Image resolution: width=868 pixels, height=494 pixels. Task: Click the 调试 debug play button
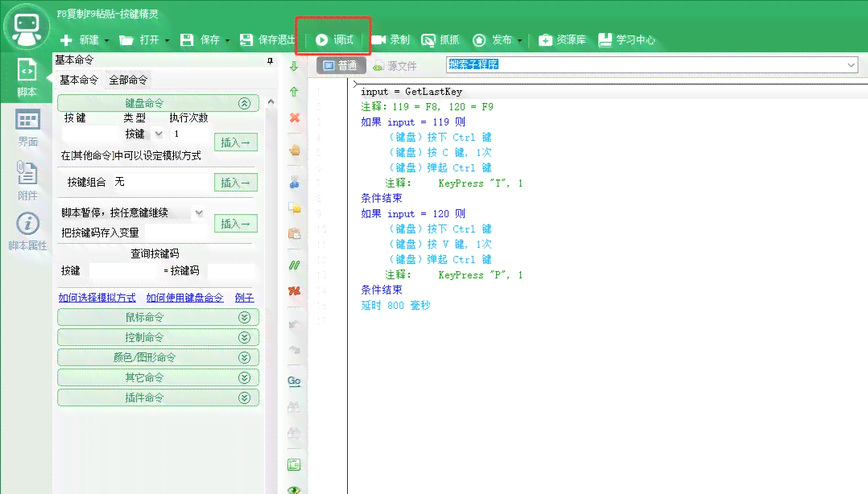[334, 40]
